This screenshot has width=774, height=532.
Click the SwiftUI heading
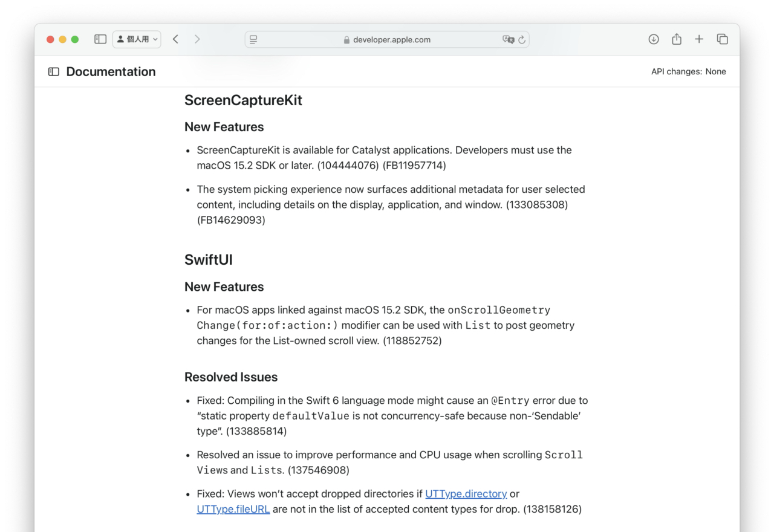pos(209,260)
